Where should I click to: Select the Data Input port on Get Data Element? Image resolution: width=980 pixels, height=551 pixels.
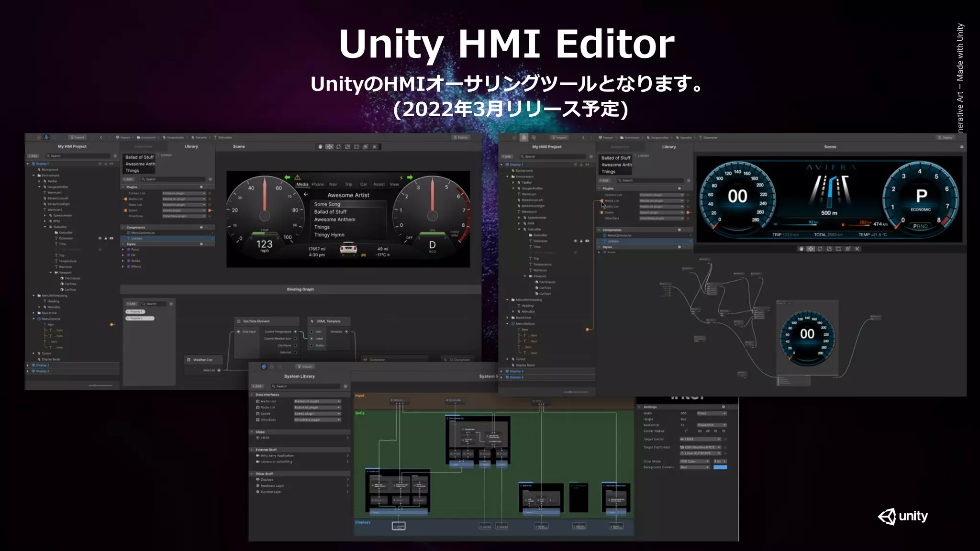[x=238, y=331]
